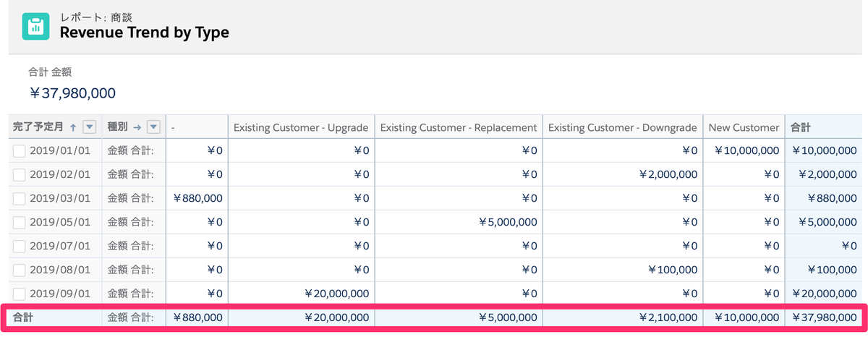Click the Existing Customer - Upgrade column header
The height and width of the screenshot is (350, 868).
[301, 127]
